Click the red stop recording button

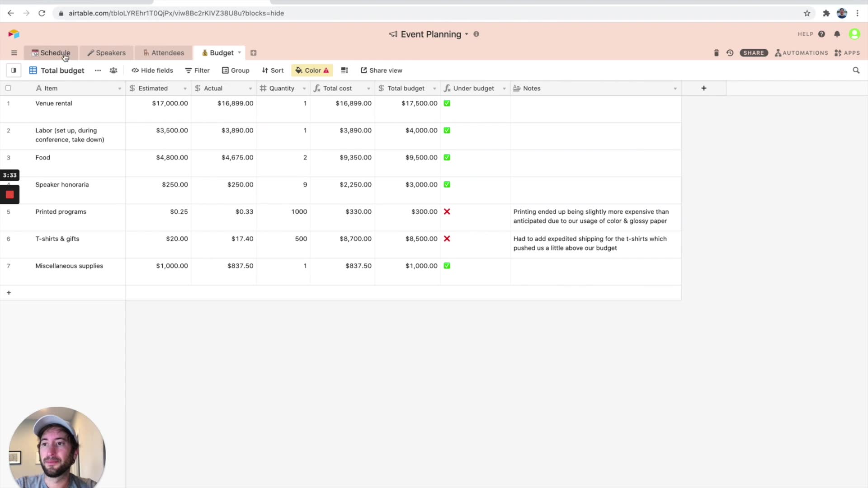pyautogui.click(x=10, y=195)
